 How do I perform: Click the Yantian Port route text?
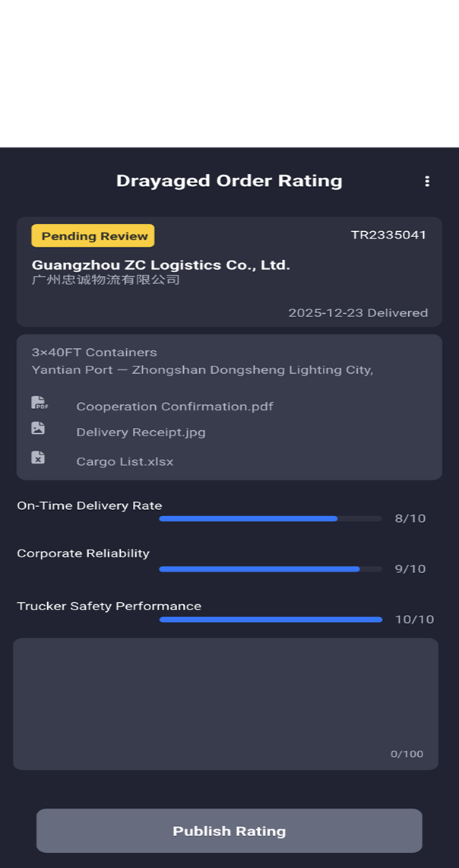click(202, 370)
